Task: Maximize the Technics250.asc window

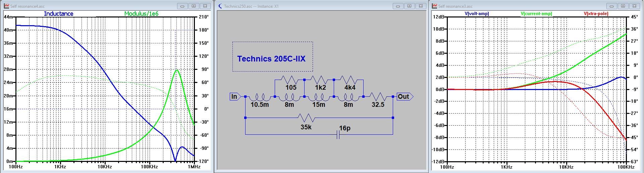Action: coord(409,6)
